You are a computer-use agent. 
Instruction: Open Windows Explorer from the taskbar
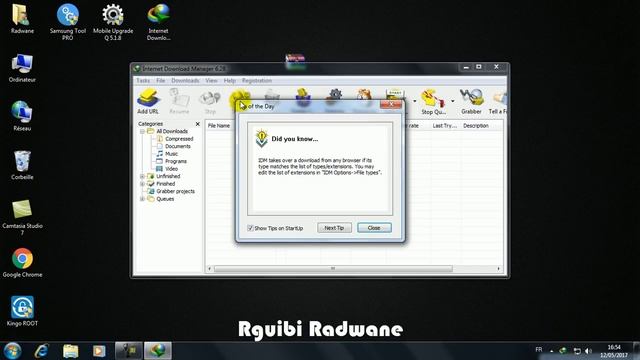[70, 351]
